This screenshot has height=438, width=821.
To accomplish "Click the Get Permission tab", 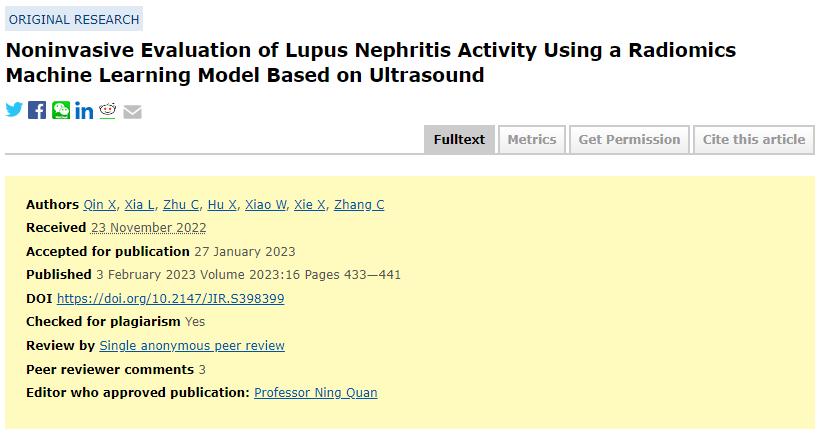I will point(629,140).
